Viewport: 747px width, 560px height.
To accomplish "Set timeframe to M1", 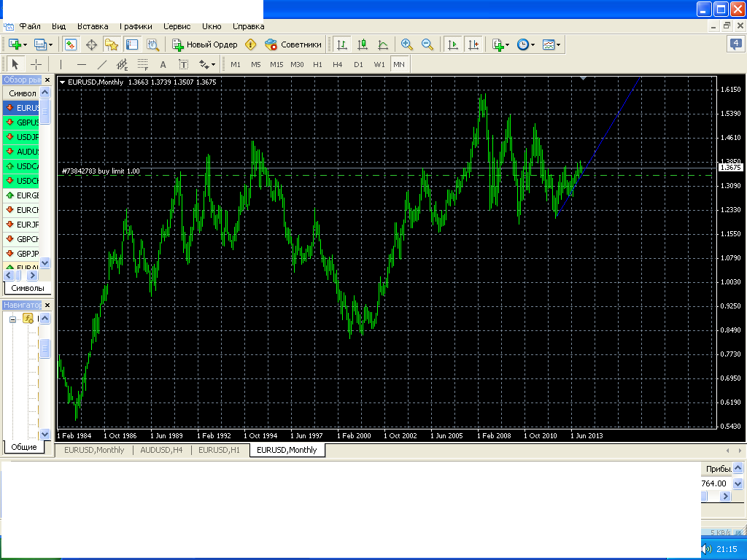I will tap(236, 64).
